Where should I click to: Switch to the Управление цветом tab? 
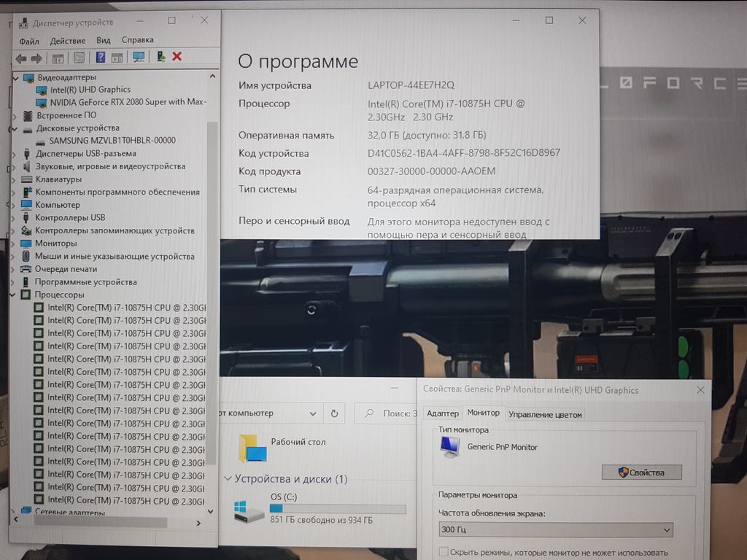(x=545, y=414)
